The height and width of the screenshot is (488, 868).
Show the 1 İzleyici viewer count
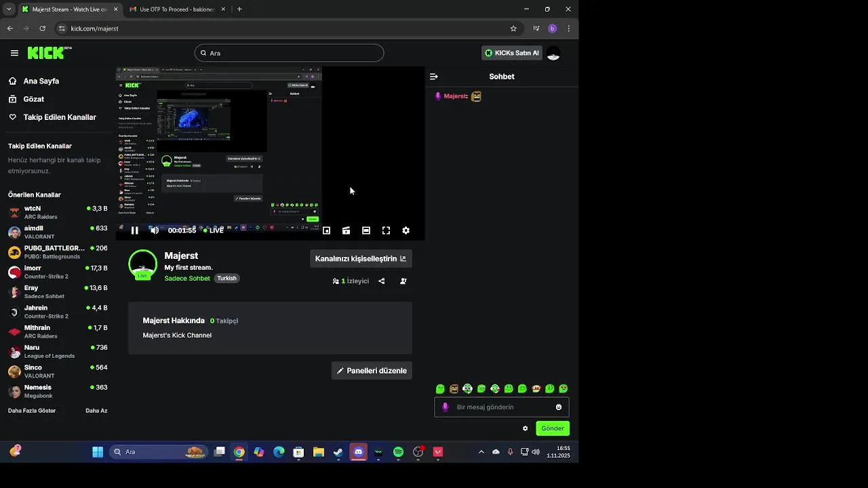(x=351, y=281)
